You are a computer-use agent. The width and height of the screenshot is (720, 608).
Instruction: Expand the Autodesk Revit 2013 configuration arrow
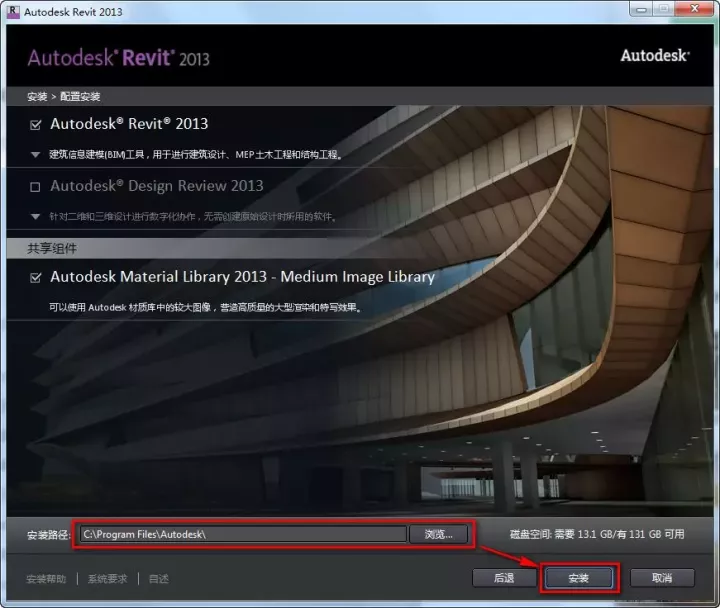[x=35, y=155]
